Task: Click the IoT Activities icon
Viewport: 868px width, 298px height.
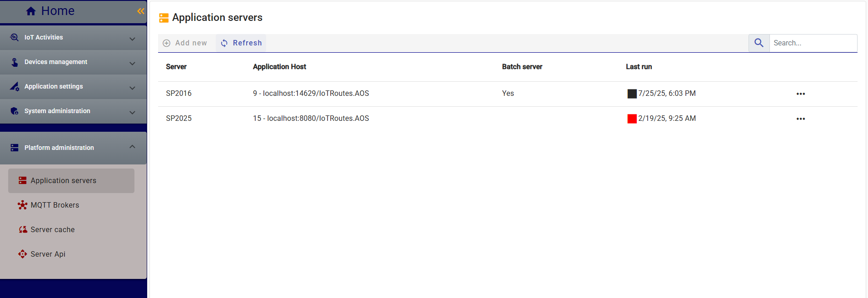Action: tap(15, 38)
